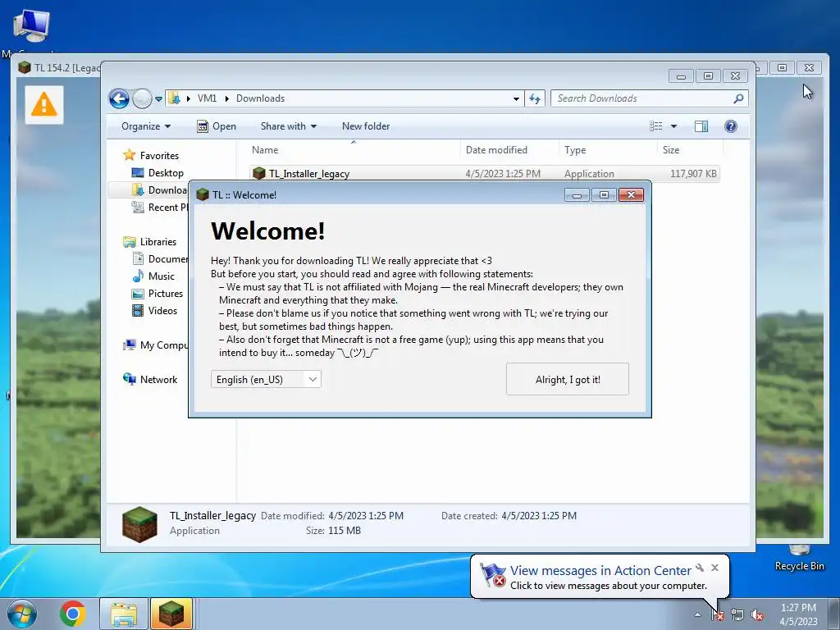Click the muted volume tray icon
The image size is (840, 630).
point(757,614)
